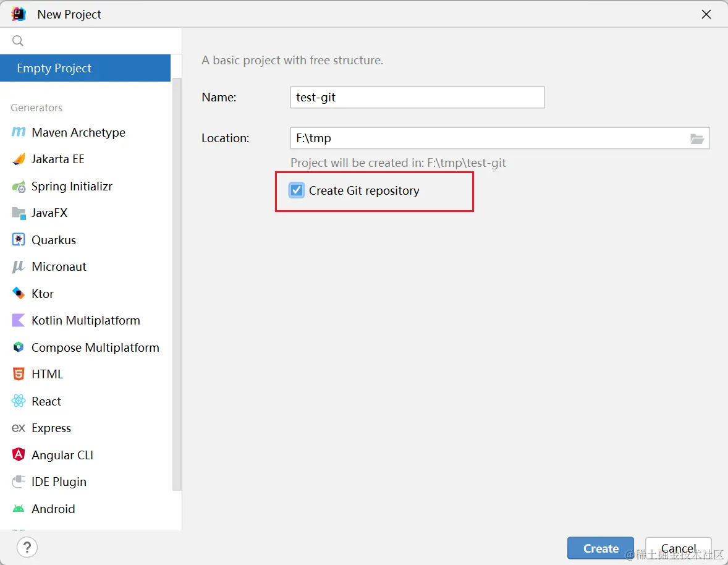Image resolution: width=728 pixels, height=565 pixels.
Task: Click the Angular CLI shield icon
Action: pyautogui.click(x=19, y=454)
